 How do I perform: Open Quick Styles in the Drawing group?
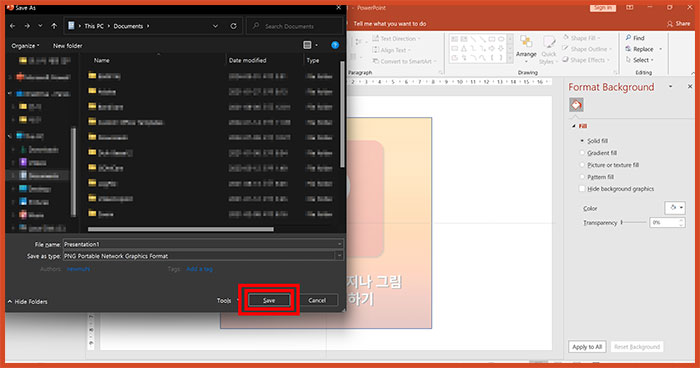(549, 50)
